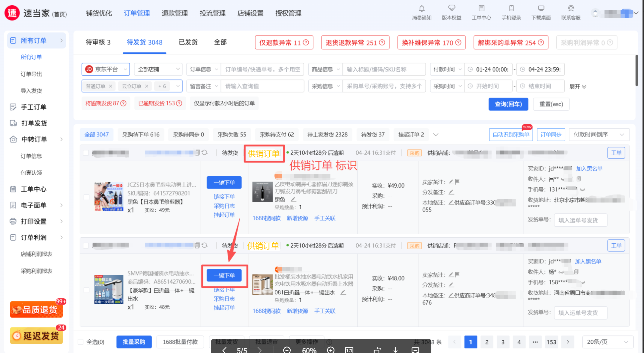Click the 版本权益 diamond icon
This screenshot has height=353, width=644.
point(452,9)
